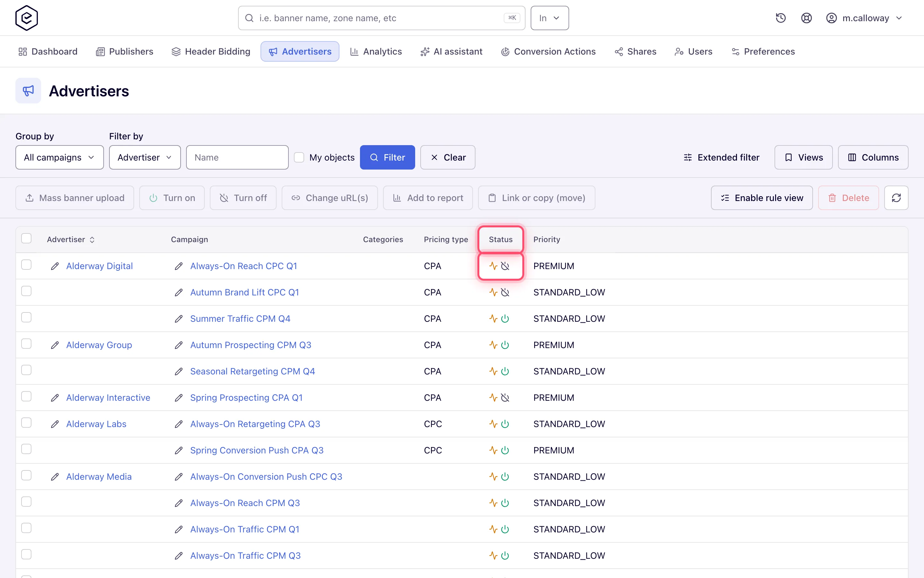Enable the My objects checkbox
924x578 pixels.
pos(299,157)
